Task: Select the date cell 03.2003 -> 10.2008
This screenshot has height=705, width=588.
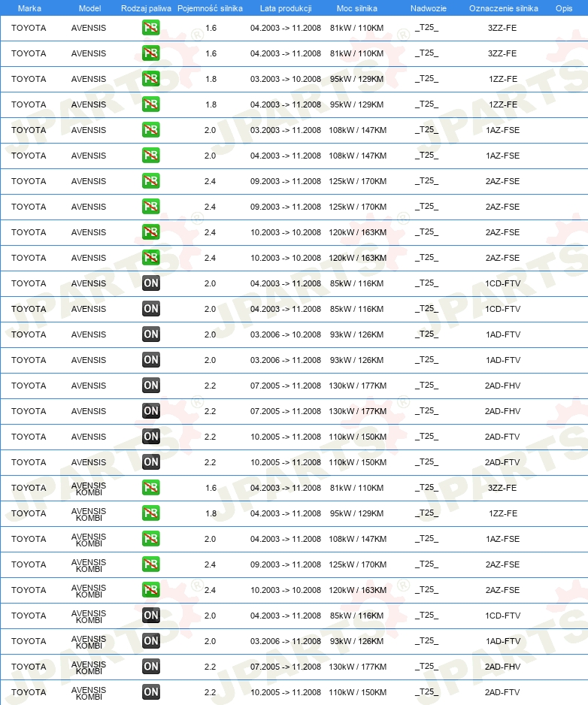Action: 286,79
